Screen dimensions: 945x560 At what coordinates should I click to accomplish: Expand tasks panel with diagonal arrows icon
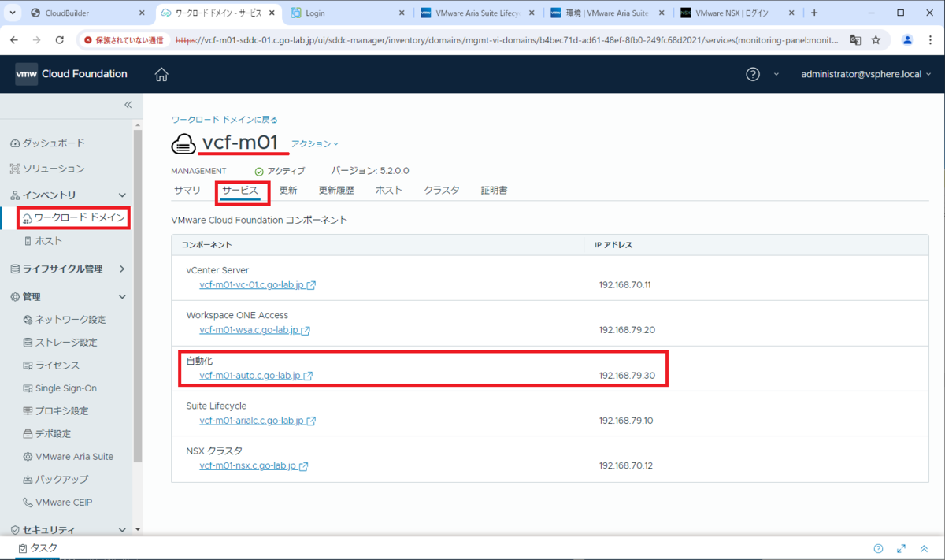tap(902, 549)
